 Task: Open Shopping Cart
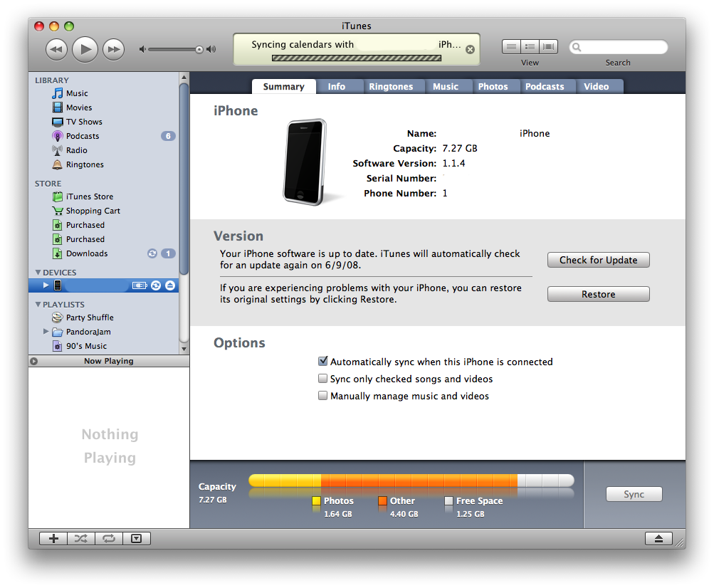coord(93,211)
